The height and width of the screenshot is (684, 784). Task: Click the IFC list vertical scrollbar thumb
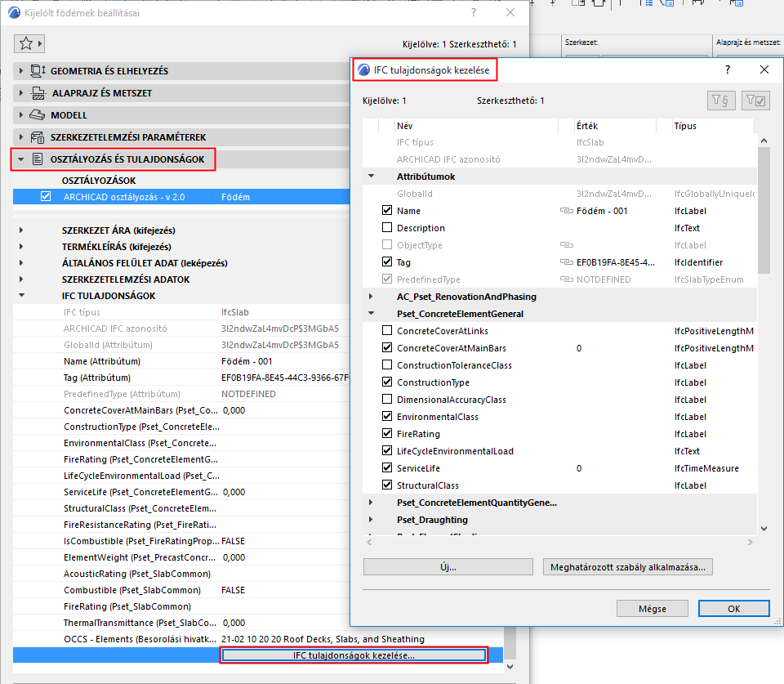coord(764,211)
